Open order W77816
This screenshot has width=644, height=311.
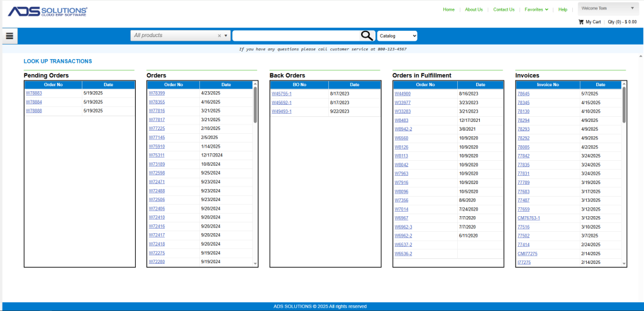click(x=157, y=111)
